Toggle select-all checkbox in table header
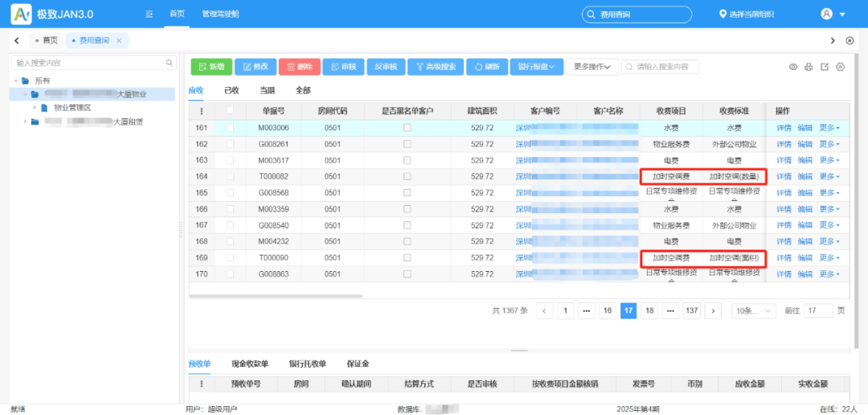 [231, 111]
